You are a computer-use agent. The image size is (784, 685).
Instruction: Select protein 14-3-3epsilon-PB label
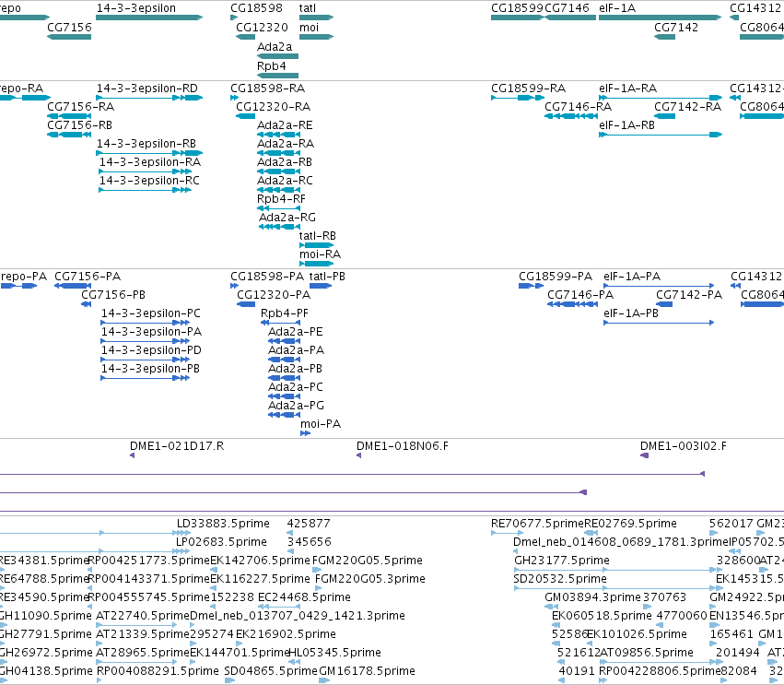(150, 369)
